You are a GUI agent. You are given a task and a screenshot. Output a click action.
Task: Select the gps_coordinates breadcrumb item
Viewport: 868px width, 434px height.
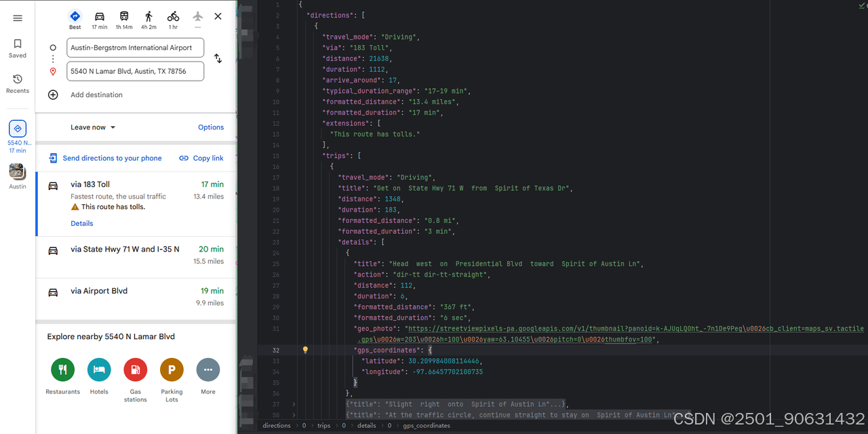point(427,426)
